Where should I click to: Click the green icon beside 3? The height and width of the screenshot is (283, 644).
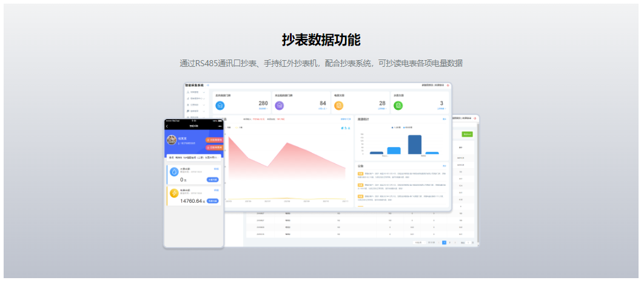point(398,106)
